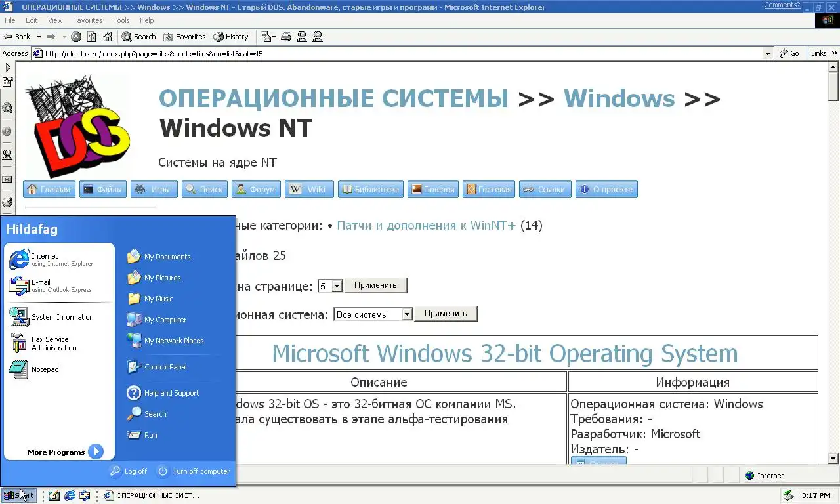Viewport: 840px width, 504px height.
Task: Click the Stop loading icon
Action: click(76, 37)
